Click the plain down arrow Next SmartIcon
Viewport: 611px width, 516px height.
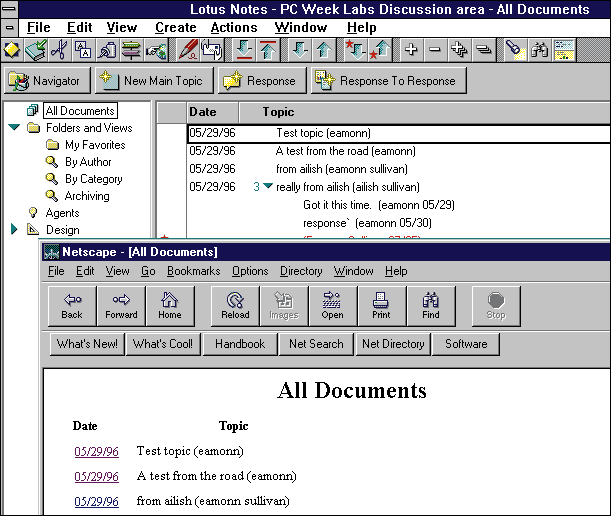(300, 50)
